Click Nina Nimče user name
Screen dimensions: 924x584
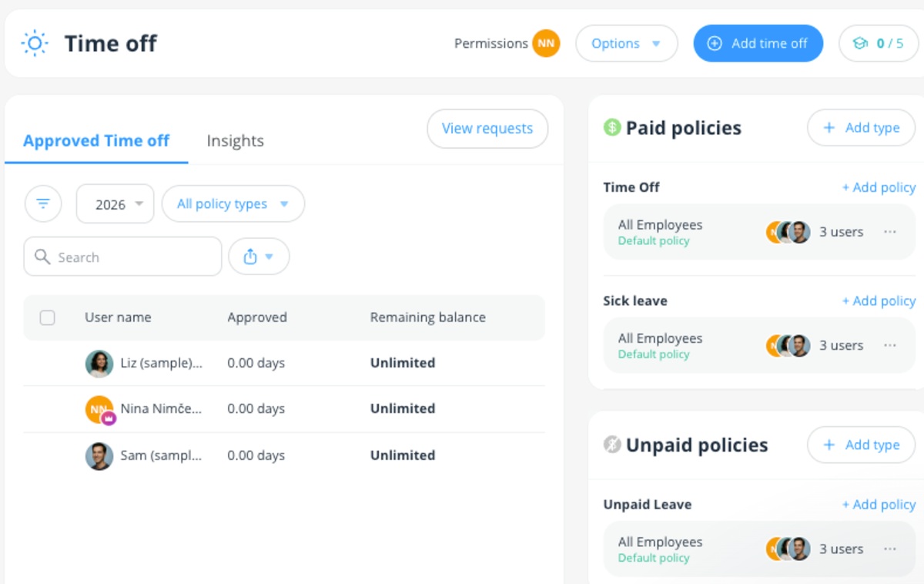(x=162, y=409)
